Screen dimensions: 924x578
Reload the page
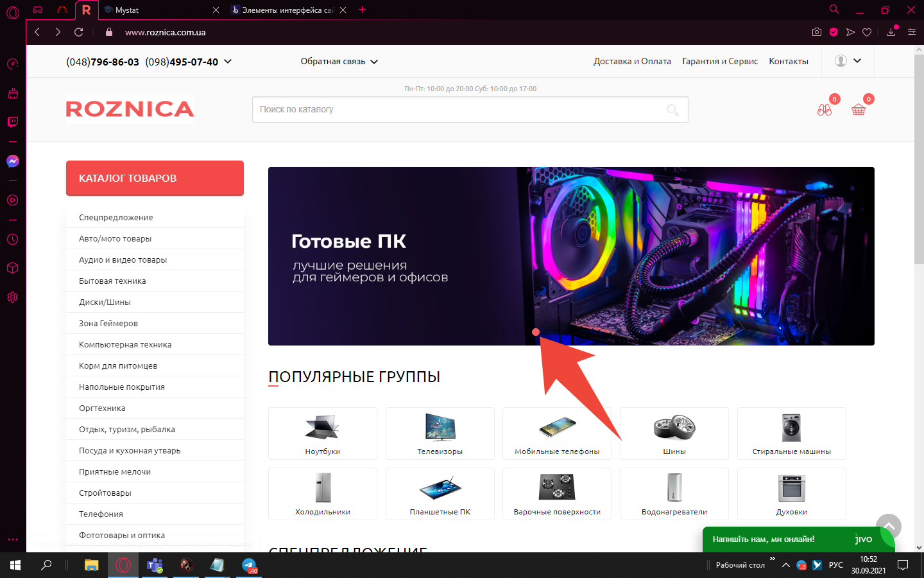pos(79,32)
